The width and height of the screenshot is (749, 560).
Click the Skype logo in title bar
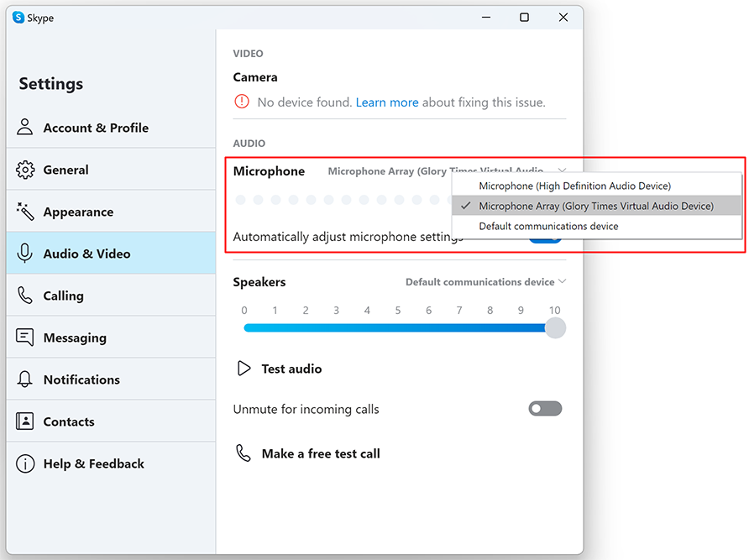tap(18, 18)
